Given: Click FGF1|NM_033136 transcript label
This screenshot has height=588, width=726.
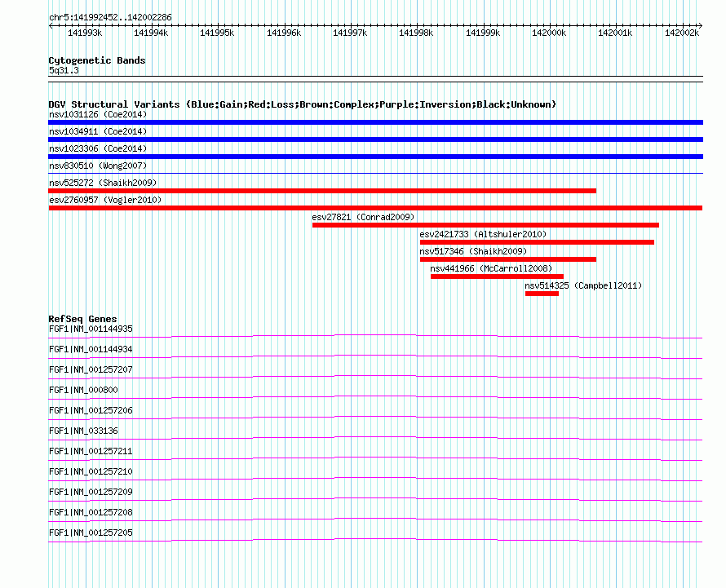Looking at the screenshot, I should pos(83,431).
